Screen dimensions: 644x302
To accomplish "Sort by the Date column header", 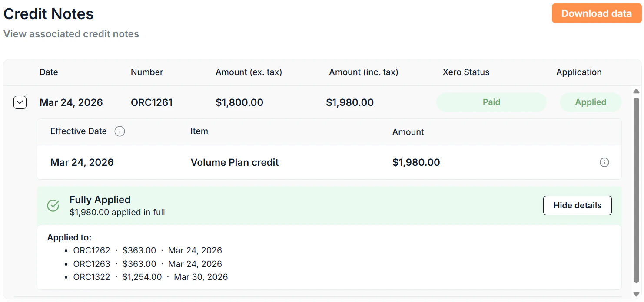I will coord(48,72).
